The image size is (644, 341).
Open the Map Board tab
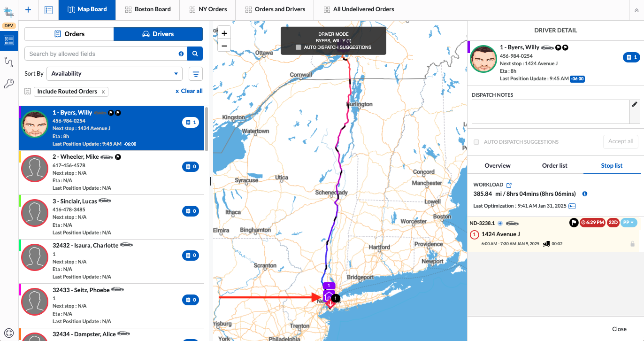point(87,9)
